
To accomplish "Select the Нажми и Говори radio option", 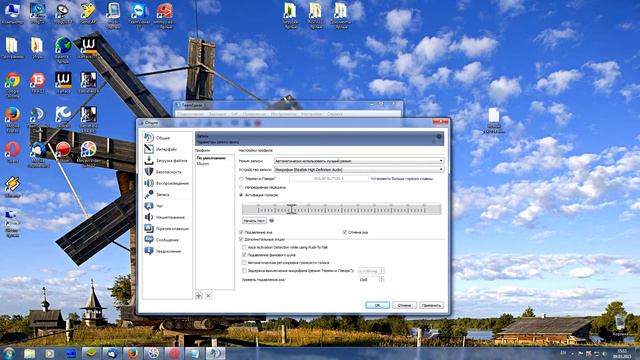I will [x=258, y=179].
